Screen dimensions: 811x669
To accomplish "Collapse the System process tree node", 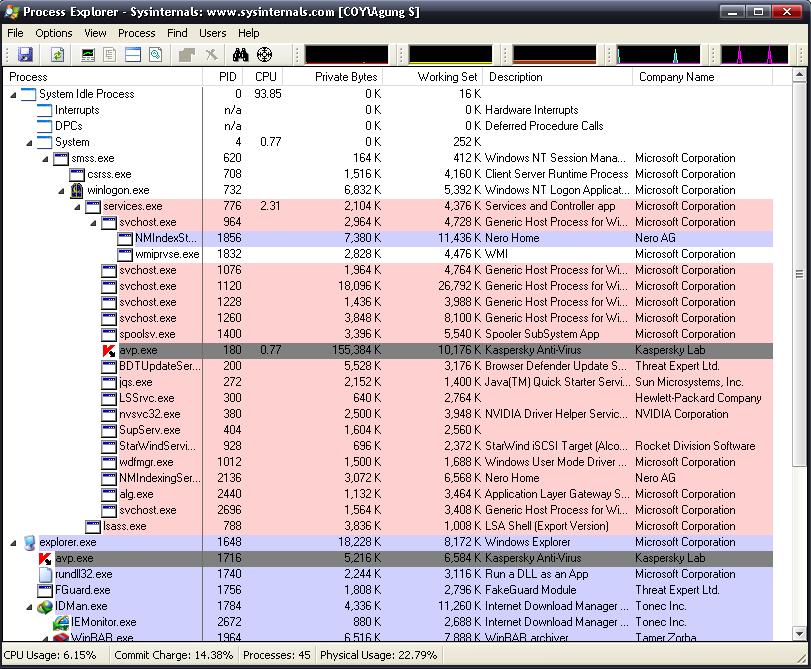I will pyautogui.click(x=29, y=143).
